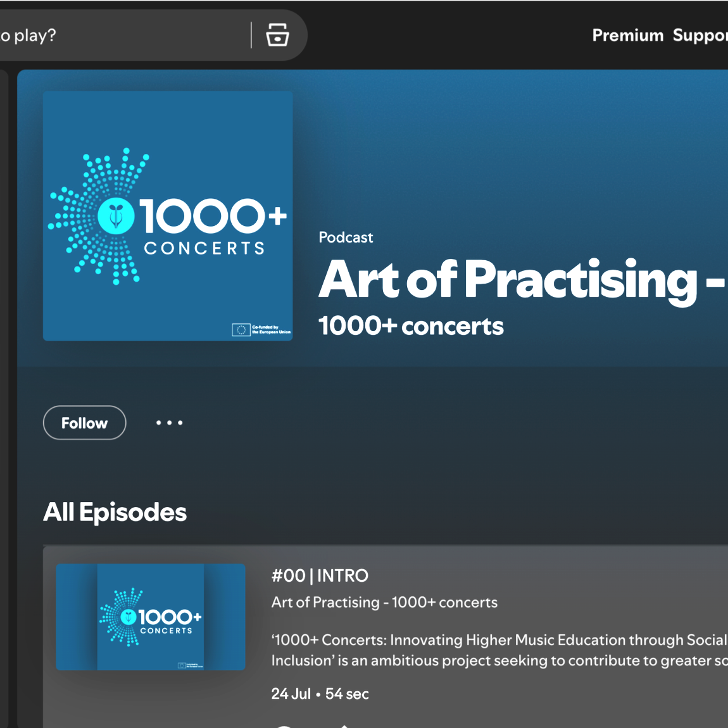Open the Support menu item
Viewport: 728px width, 728px height.
(x=703, y=35)
